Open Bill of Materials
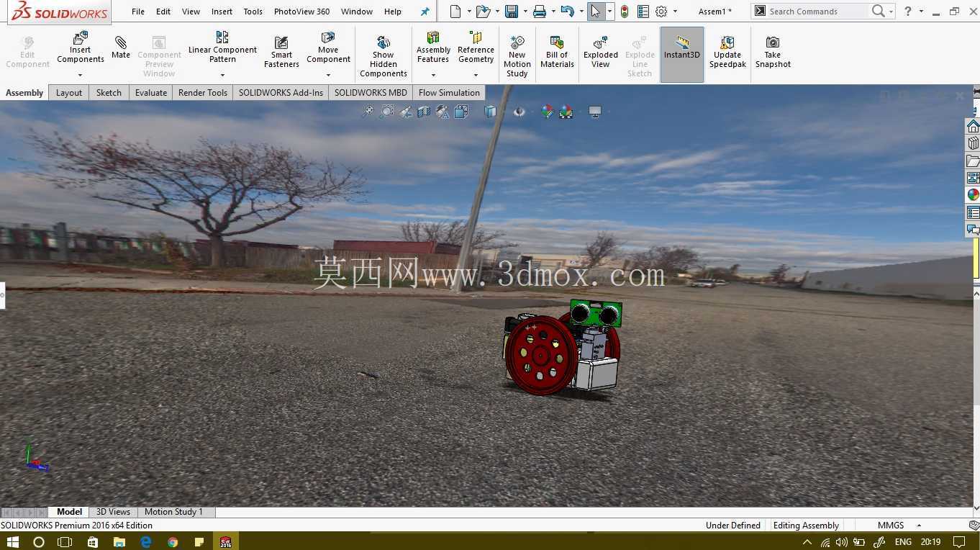 coord(557,52)
